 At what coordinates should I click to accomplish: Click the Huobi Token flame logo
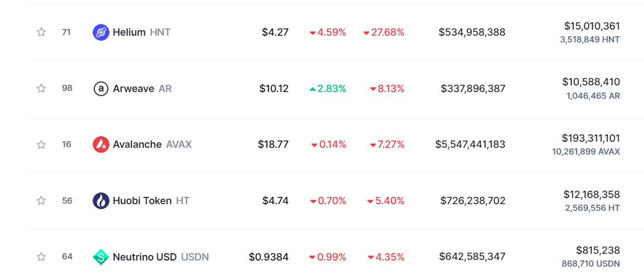point(101,201)
